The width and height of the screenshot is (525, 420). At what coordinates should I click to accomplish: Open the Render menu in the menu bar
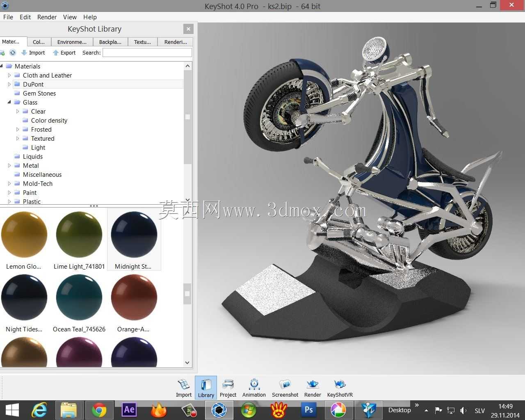tap(47, 17)
